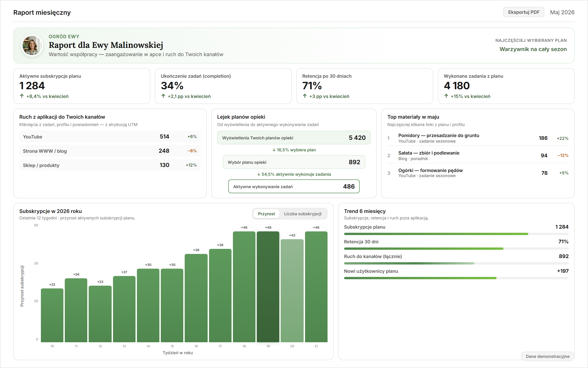Click the week 21 bar showing +46
The image size is (588, 368).
(316, 287)
